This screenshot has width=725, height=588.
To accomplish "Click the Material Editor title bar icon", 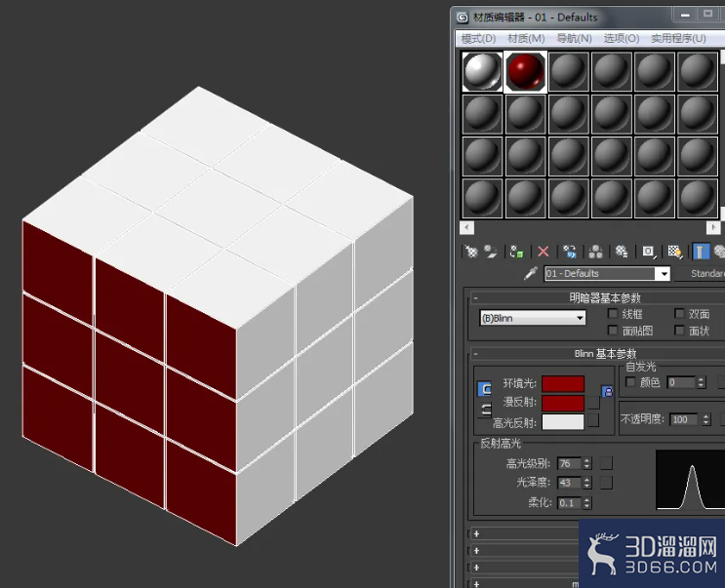I will click(463, 18).
